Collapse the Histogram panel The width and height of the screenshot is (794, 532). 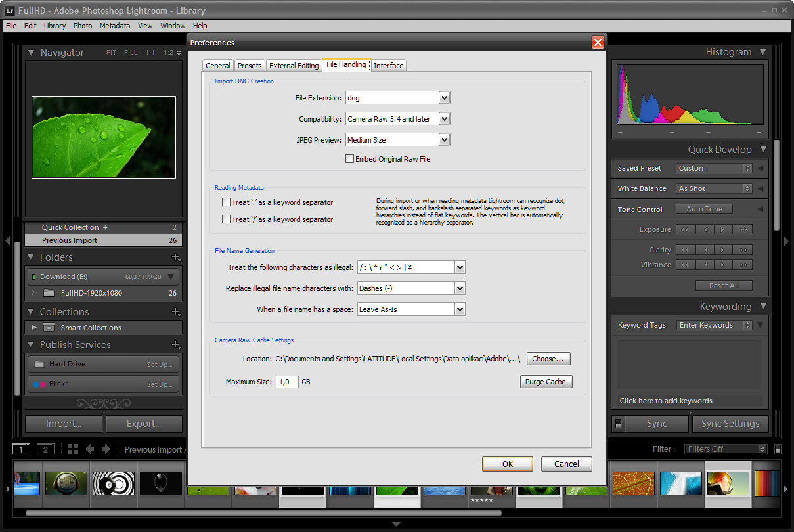(x=763, y=52)
